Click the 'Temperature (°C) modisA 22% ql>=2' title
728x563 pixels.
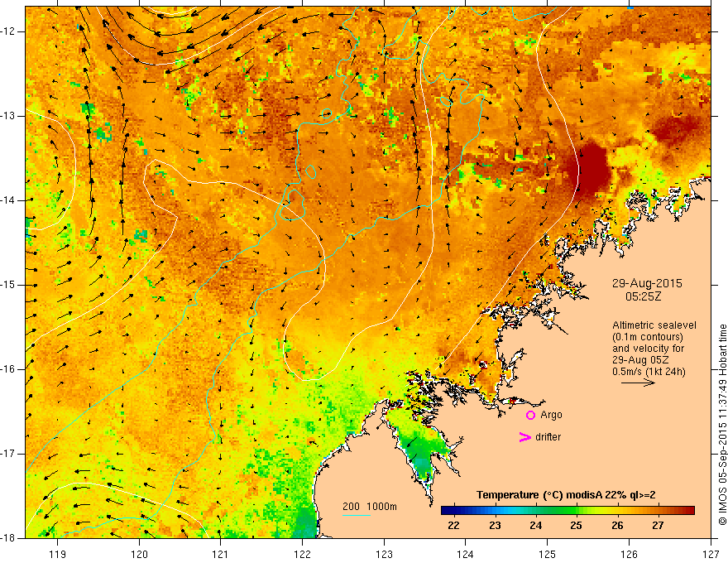566,495
